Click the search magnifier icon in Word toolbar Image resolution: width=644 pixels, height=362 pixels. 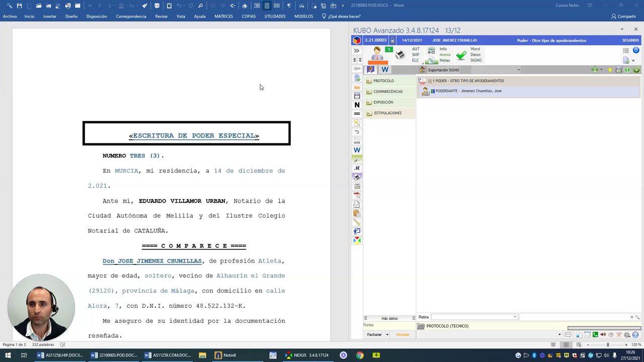point(200,6)
